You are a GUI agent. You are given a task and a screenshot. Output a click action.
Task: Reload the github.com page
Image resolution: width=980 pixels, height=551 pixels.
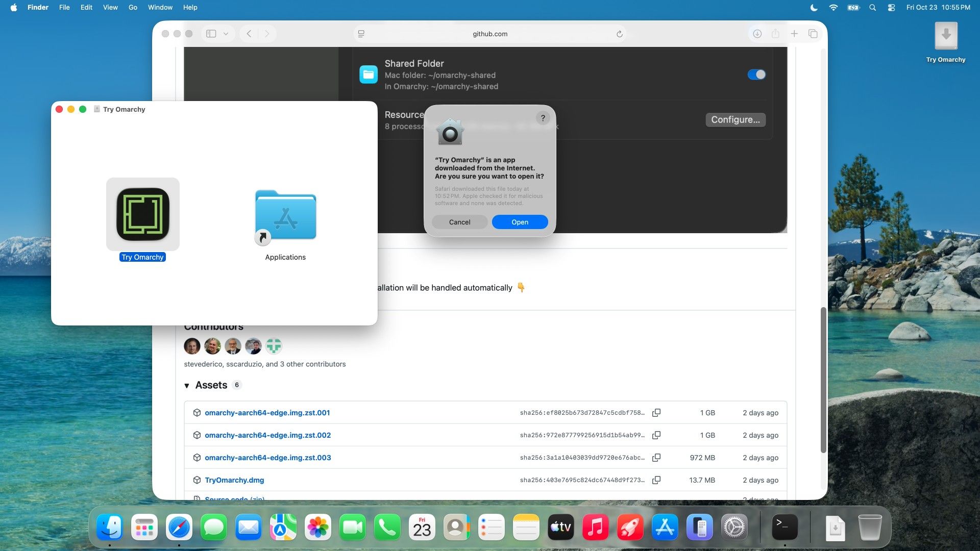click(x=619, y=34)
